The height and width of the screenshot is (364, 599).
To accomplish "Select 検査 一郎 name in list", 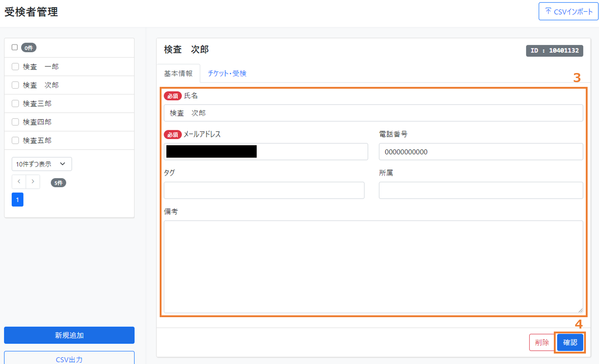I will [41, 67].
